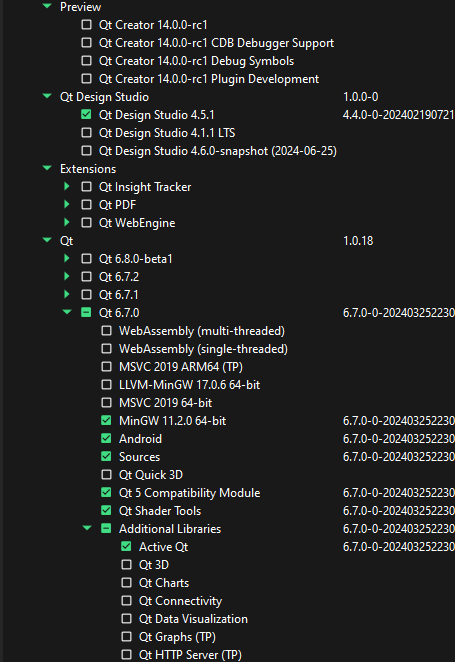The height and width of the screenshot is (662, 455).
Task: Uncheck MinGW 11.2.0 64-bit
Action: pos(106,421)
